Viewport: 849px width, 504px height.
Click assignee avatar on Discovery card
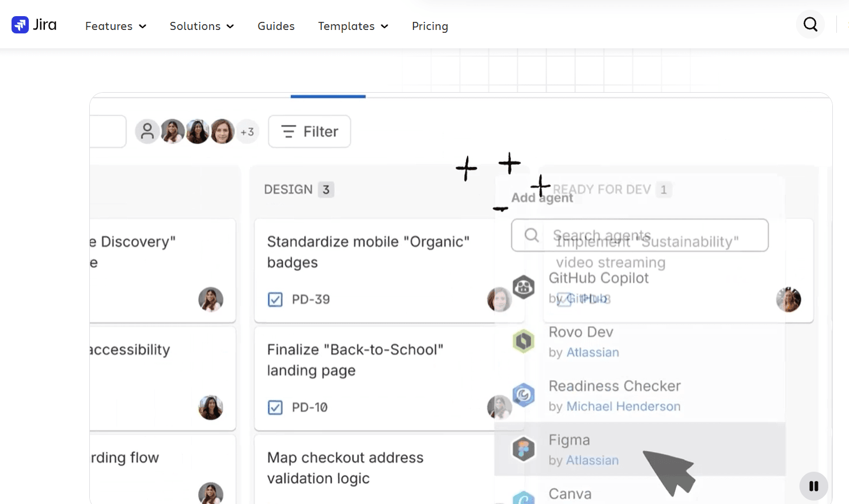(x=211, y=300)
